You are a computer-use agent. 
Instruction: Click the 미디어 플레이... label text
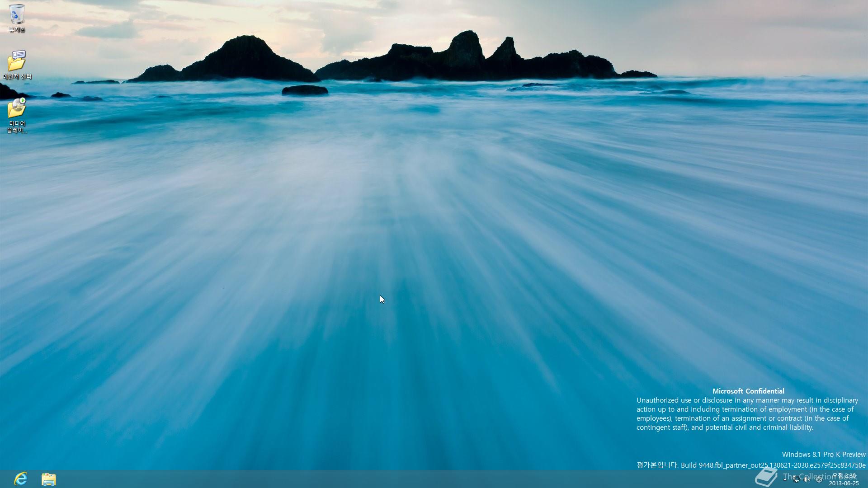coord(17,127)
